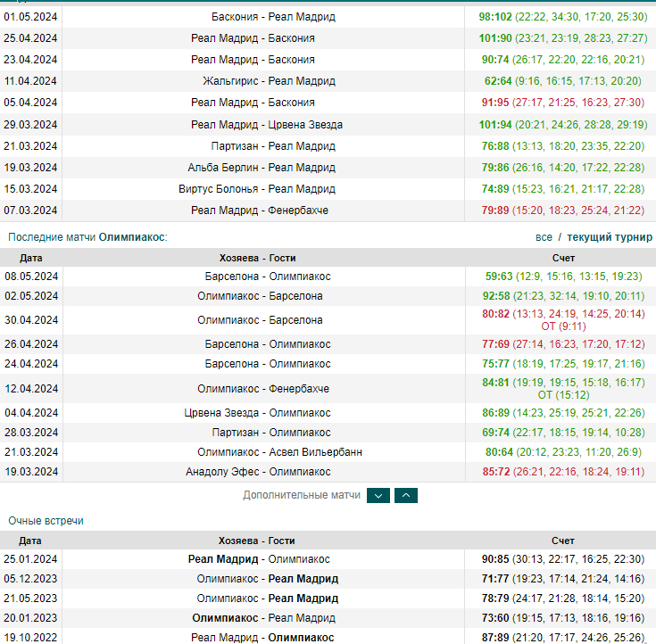
Task: Open Реал Мадрид - Фенербахче match
Action: [x=260, y=210]
